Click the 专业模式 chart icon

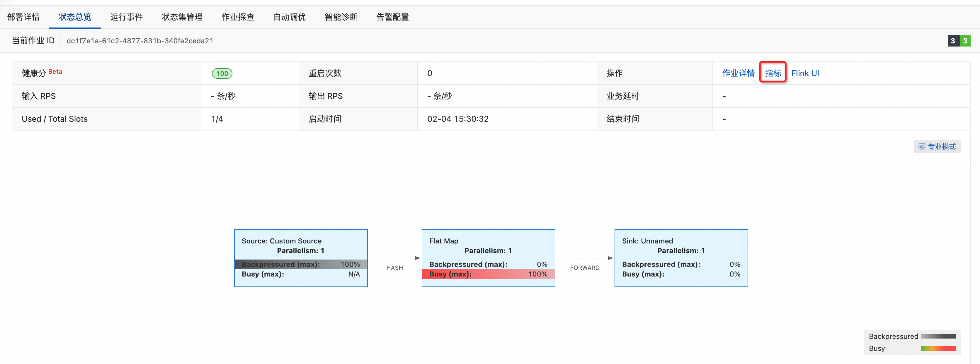[x=922, y=146]
